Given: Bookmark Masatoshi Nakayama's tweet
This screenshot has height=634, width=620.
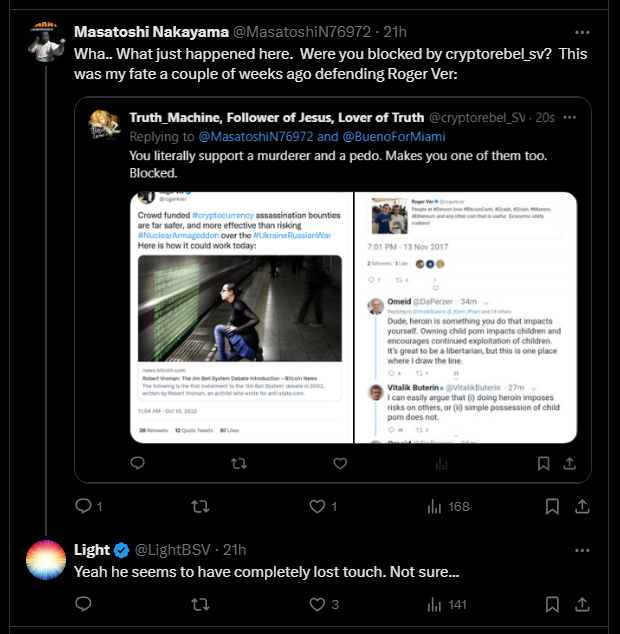Looking at the screenshot, I should click(552, 506).
